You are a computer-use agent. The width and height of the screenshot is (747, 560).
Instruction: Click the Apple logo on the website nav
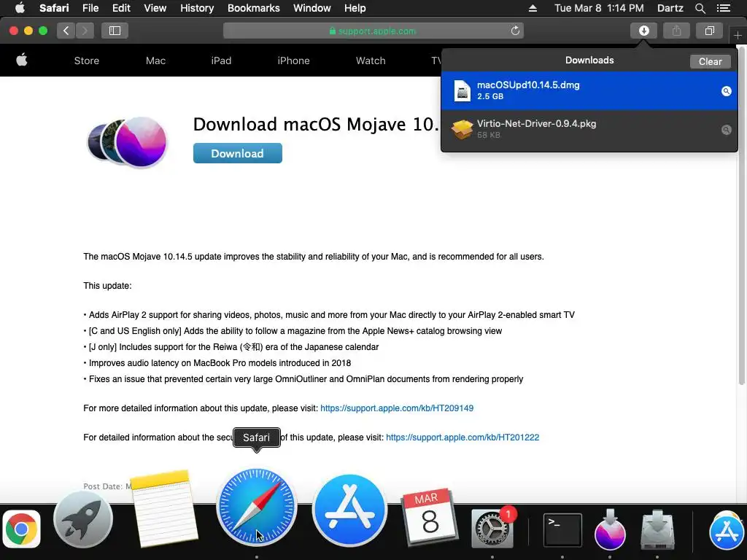[21, 60]
